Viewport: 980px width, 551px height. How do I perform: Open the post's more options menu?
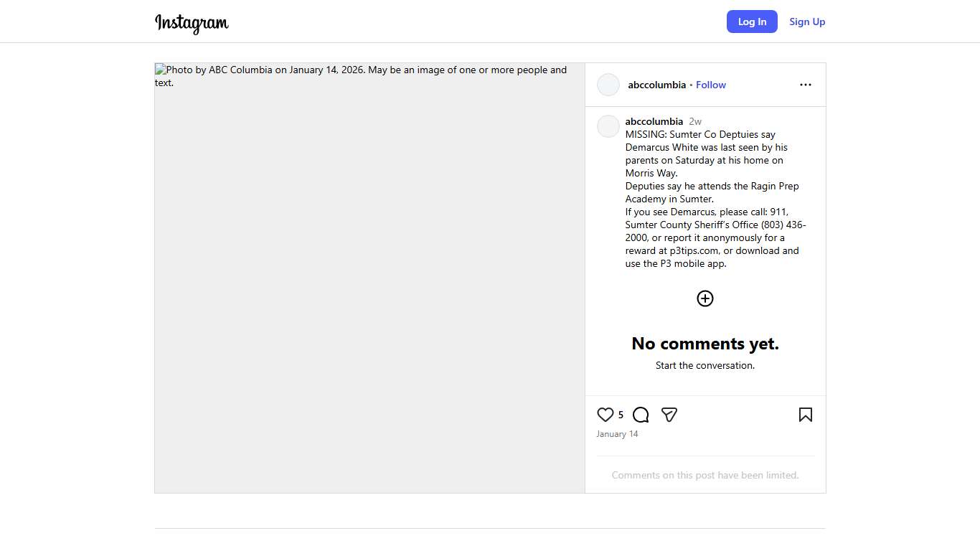[805, 85]
